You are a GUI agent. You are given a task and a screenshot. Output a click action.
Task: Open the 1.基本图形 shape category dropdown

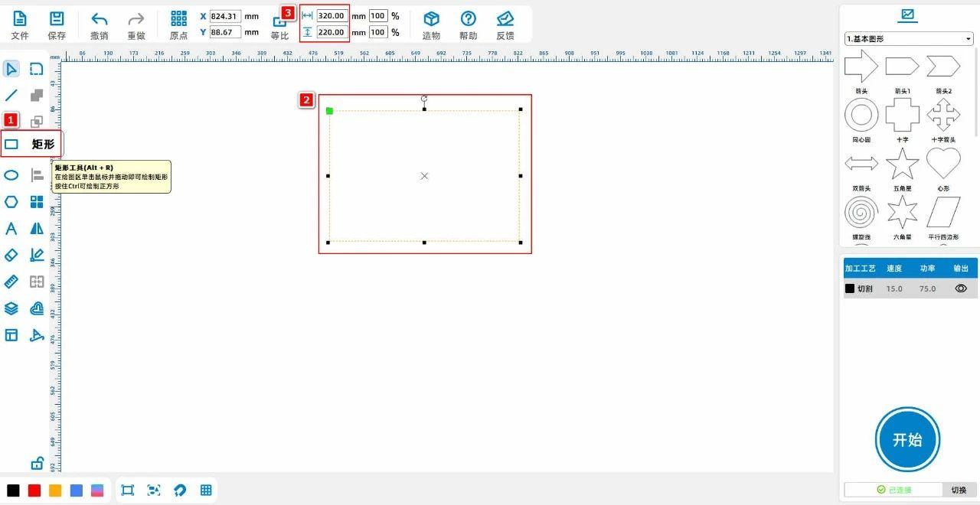(908, 38)
